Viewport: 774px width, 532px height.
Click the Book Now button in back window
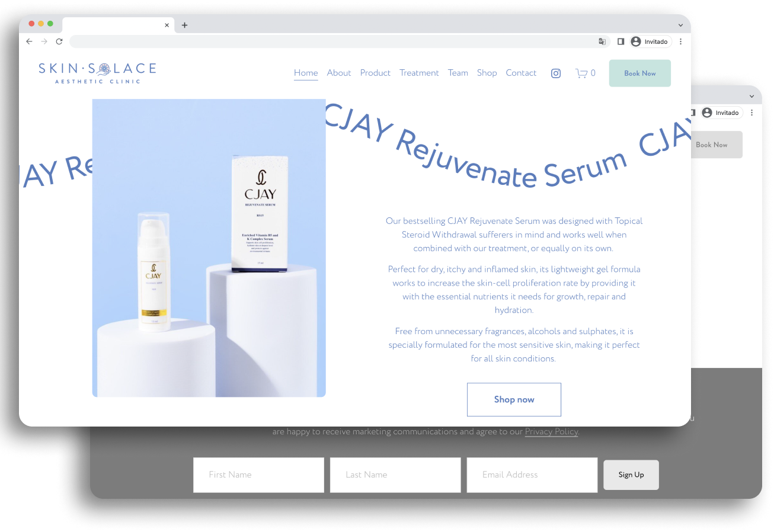pos(717,145)
